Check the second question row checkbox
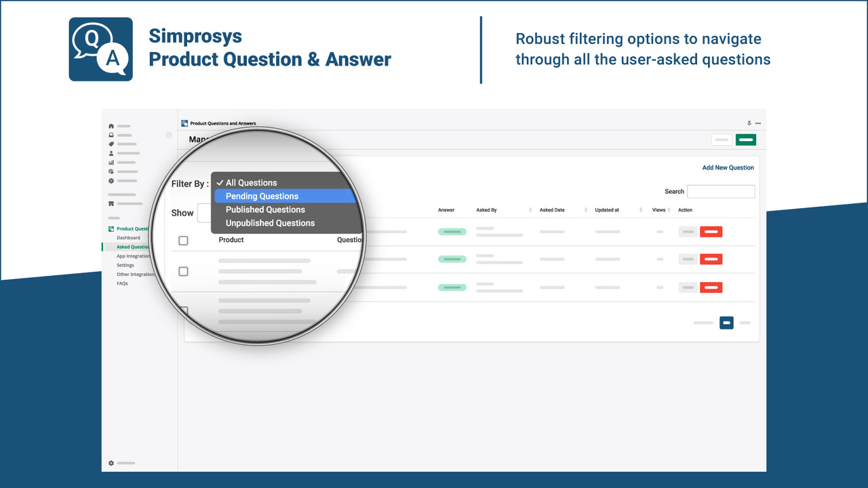The width and height of the screenshot is (868, 488). tap(183, 271)
